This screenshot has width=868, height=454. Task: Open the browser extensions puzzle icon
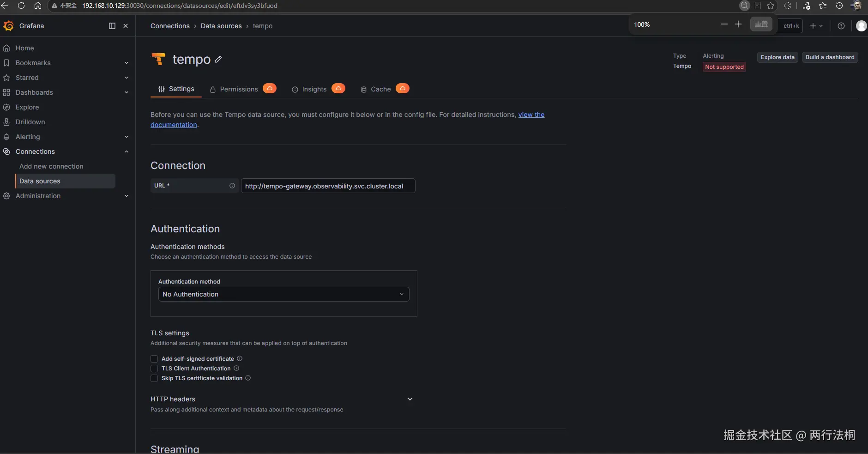[x=788, y=6]
